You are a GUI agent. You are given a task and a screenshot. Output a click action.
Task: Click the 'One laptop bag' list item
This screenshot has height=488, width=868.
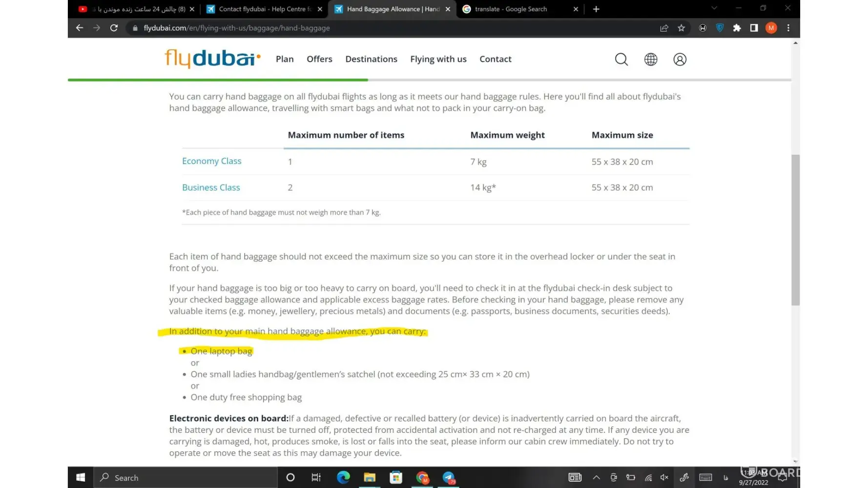point(221,351)
